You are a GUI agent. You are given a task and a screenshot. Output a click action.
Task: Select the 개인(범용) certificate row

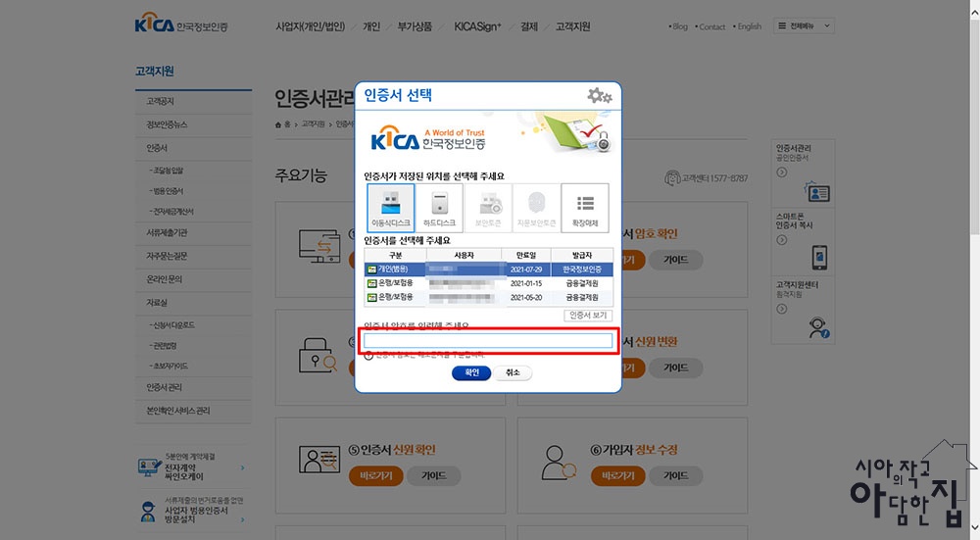point(488,270)
